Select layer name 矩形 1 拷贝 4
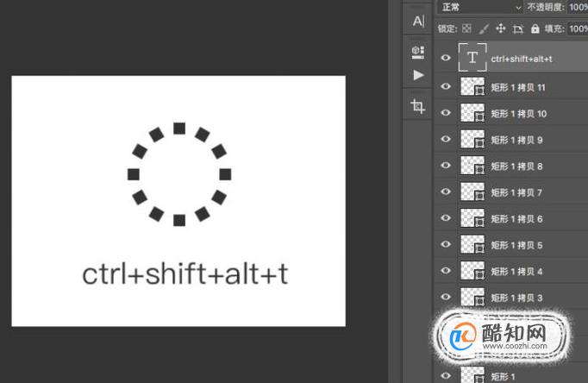The width and height of the screenshot is (588, 383). [516, 271]
